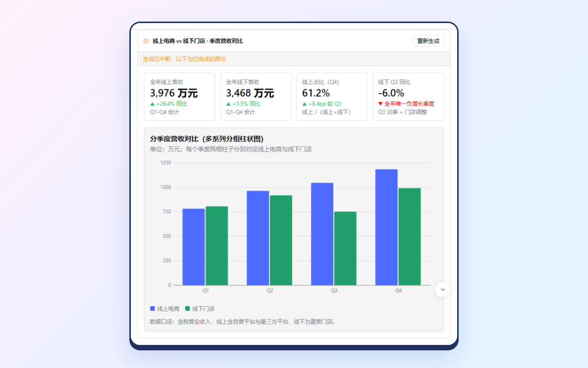Image resolution: width=588 pixels, height=368 pixels.
Task: Click the Q3 x-axis label
Action: tap(334, 291)
